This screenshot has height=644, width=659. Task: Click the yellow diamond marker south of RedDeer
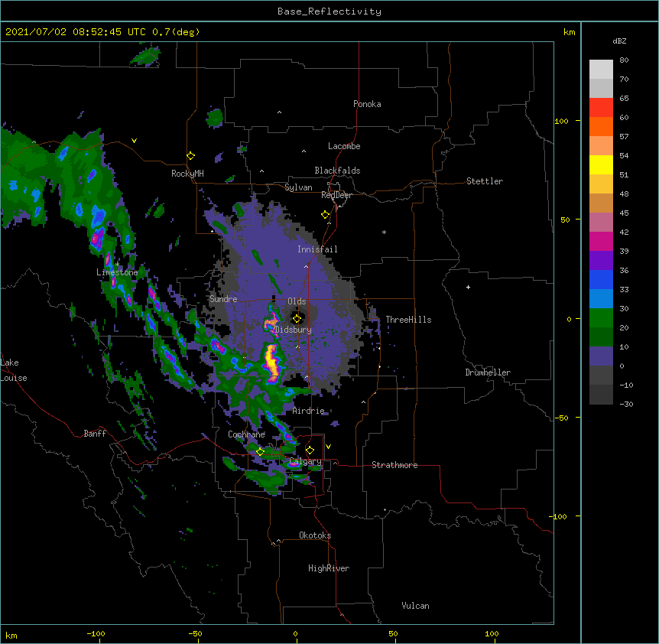point(326,214)
